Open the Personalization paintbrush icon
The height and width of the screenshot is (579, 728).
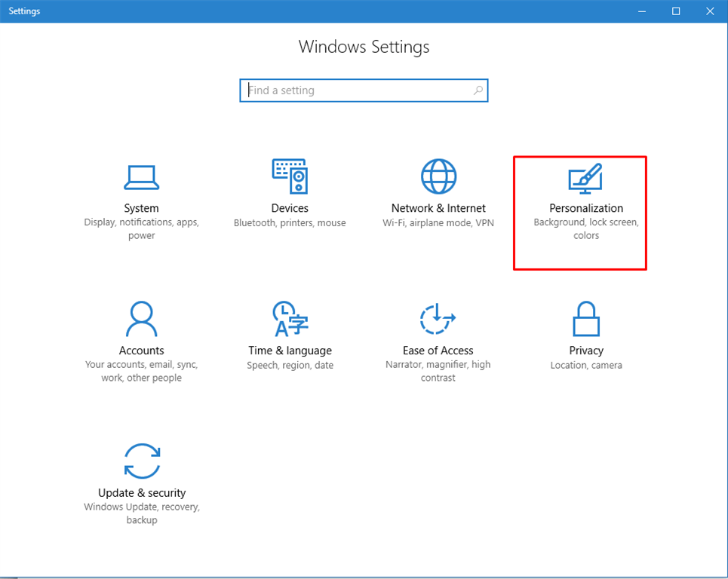(585, 179)
